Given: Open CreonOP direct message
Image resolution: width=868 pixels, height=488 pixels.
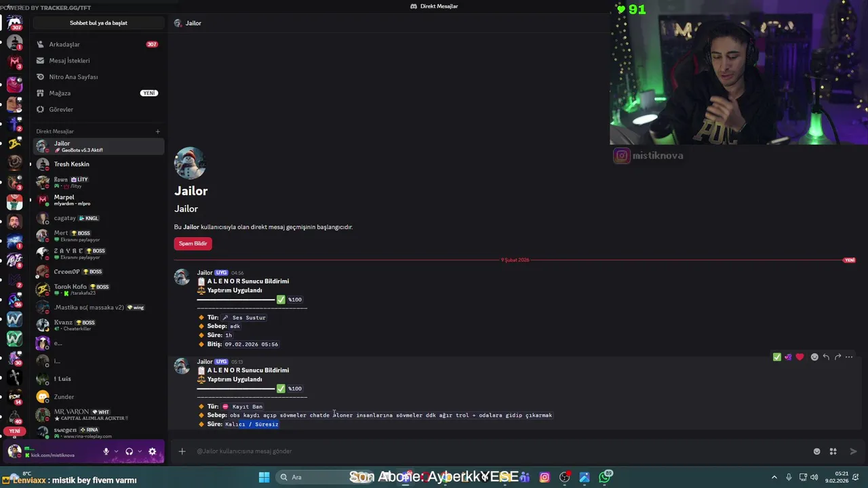Looking at the screenshot, I should pos(98,272).
